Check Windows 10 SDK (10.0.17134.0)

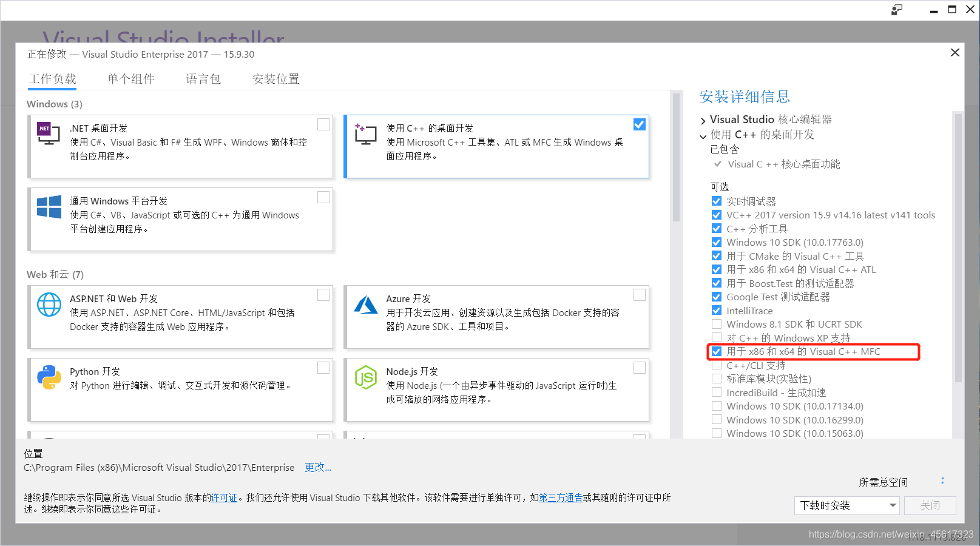point(717,406)
